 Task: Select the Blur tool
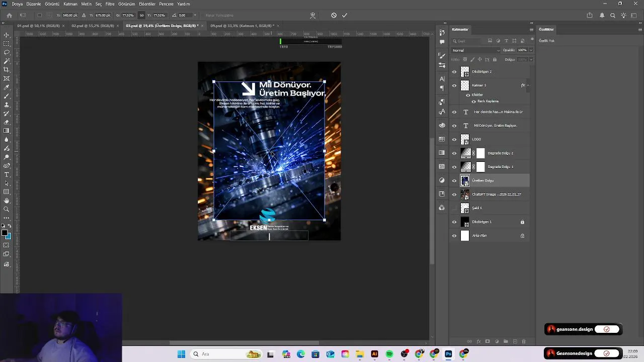(7, 140)
